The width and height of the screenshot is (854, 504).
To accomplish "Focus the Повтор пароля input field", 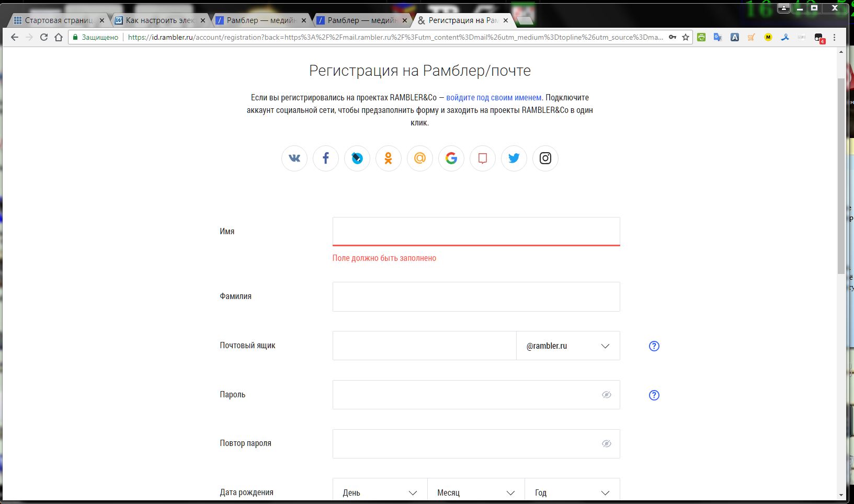I will click(476, 444).
